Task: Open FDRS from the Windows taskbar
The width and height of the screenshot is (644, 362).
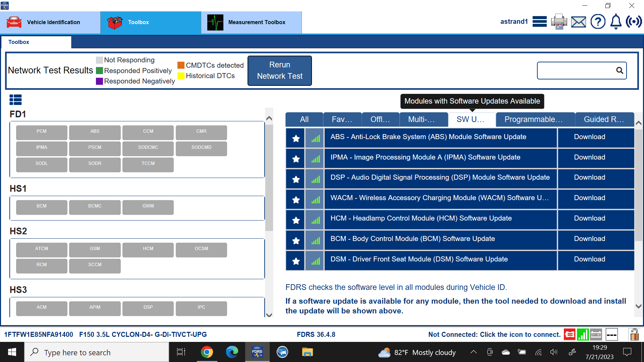Action: pos(257,352)
